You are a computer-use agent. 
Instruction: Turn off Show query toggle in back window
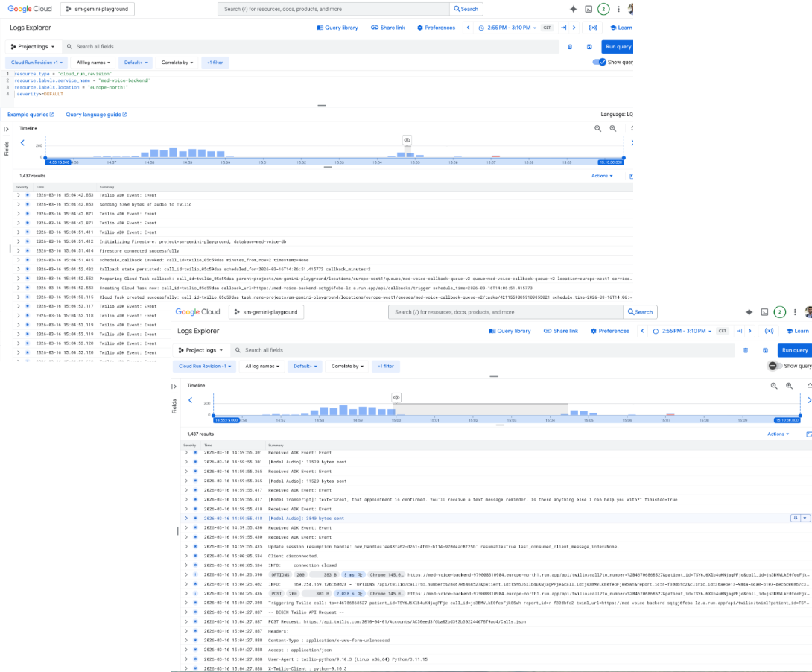pos(600,62)
